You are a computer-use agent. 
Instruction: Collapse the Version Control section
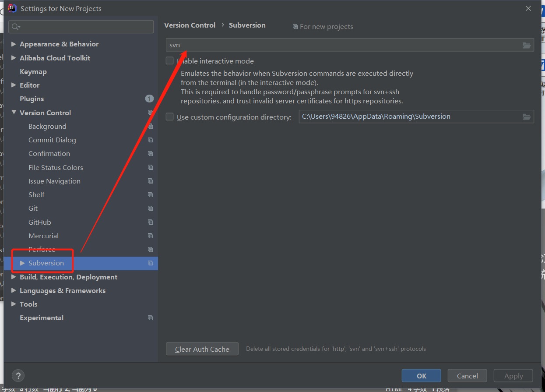[x=14, y=113]
